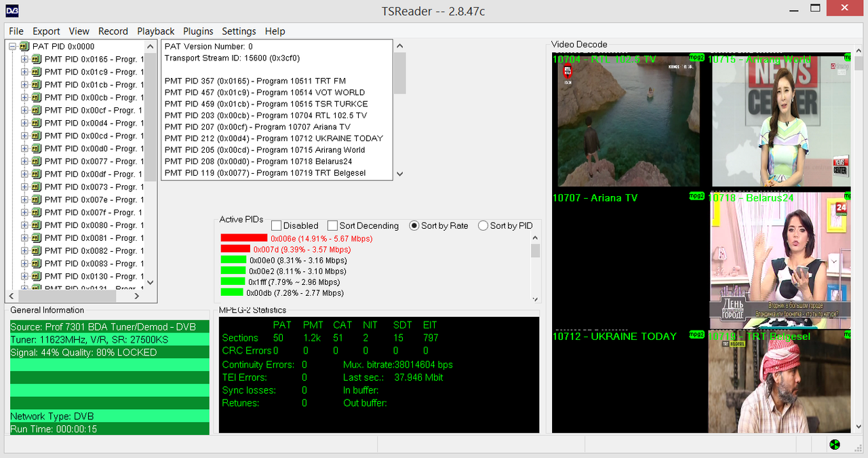This screenshot has height=458, width=868.
Task: Enable the Disabled checkbox in Active PIDs
Action: (x=277, y=225)
